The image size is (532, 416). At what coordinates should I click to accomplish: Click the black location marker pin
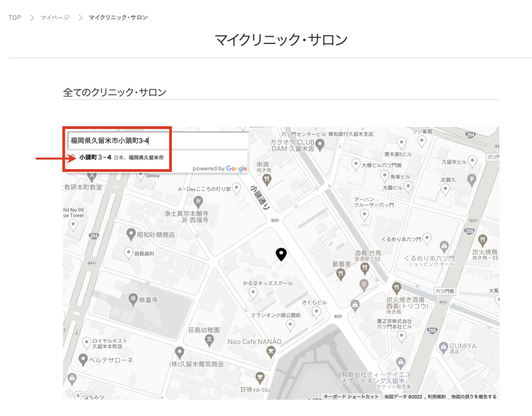pyautogui.click(x=281, y=254)
